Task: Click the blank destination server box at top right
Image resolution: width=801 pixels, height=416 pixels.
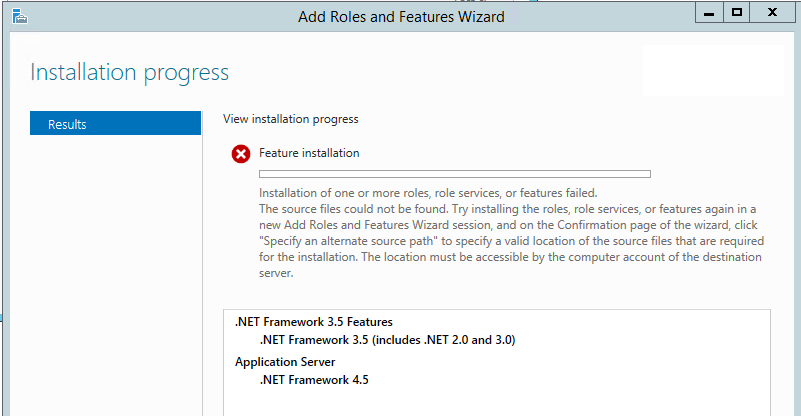Action: point(712,70)
